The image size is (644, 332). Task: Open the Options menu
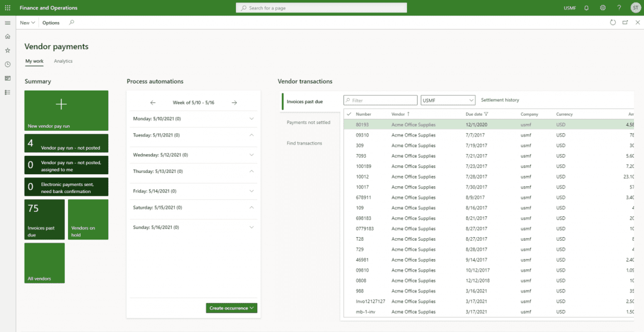pyautogui.click(x=51, y=23)
